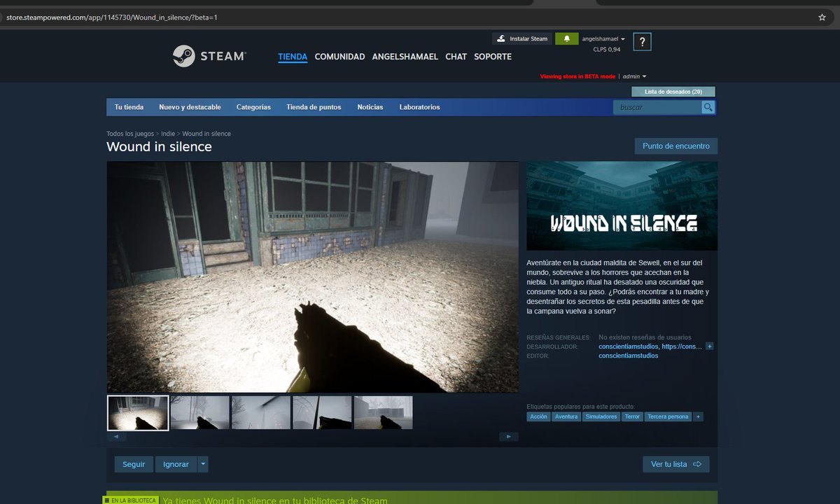Click the notification bell icon
The image size is (840, 504).
(x=566, y=38)
